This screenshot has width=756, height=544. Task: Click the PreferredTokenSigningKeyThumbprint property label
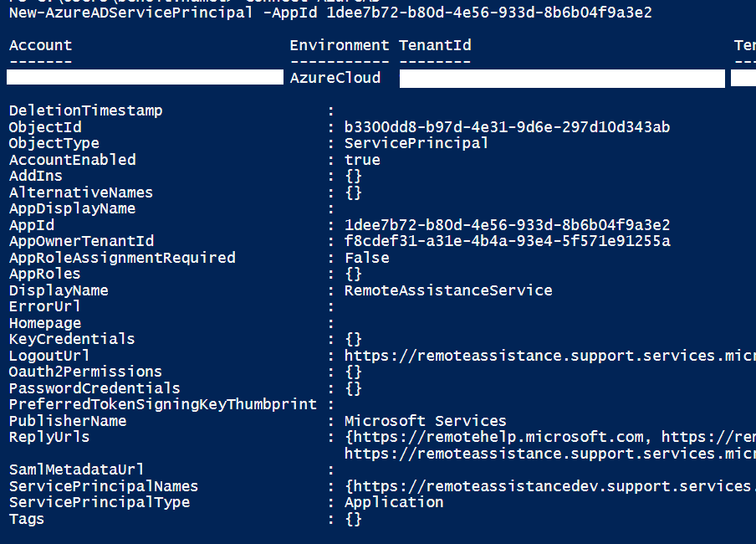[163, 404]
